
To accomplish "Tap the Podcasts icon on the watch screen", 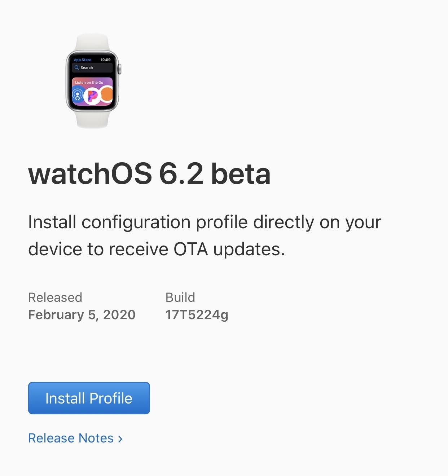I will coord(78,96).
